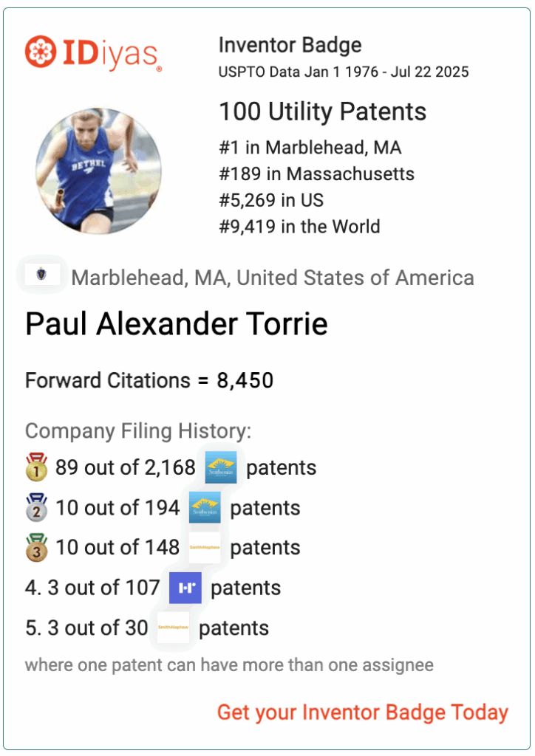Select the silver second-place medal icon
This screenshot has width=535, height=756.
pos(37,507)
